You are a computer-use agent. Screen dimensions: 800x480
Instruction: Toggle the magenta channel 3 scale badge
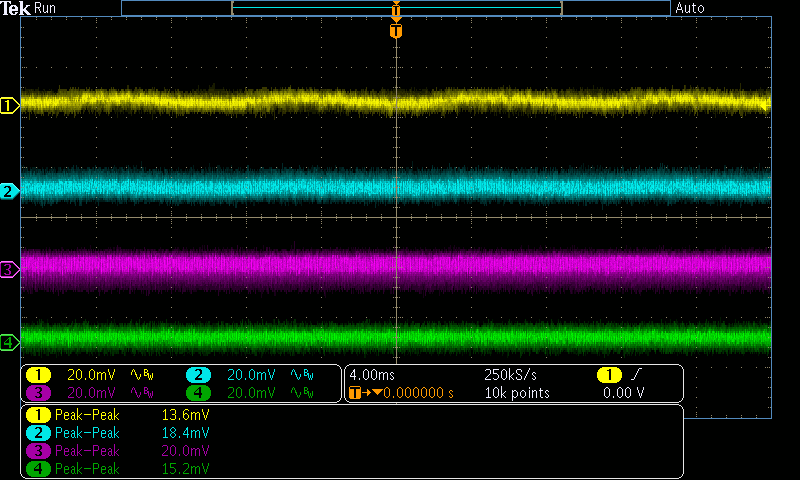(39, 393)
